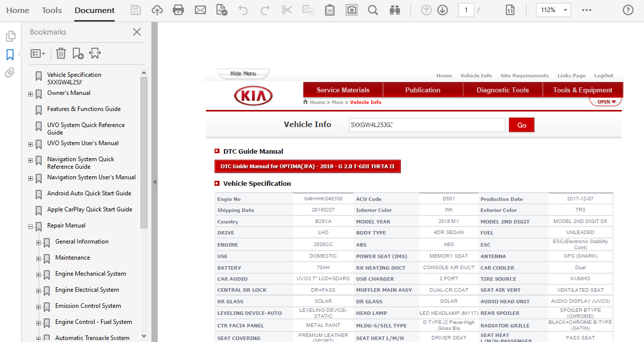Switch to the Home tab
The width and height of the screenshot is (644, 342).
(18, 10)
